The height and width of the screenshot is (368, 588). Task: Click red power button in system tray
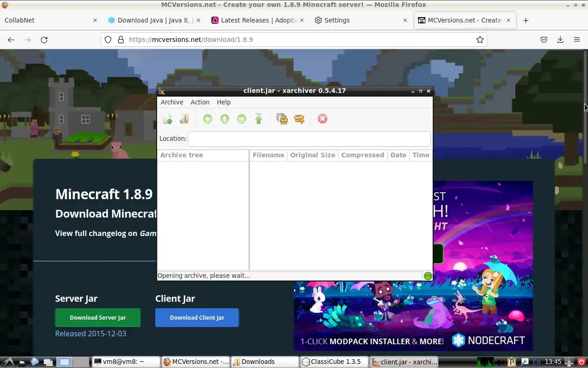(581, 362)
